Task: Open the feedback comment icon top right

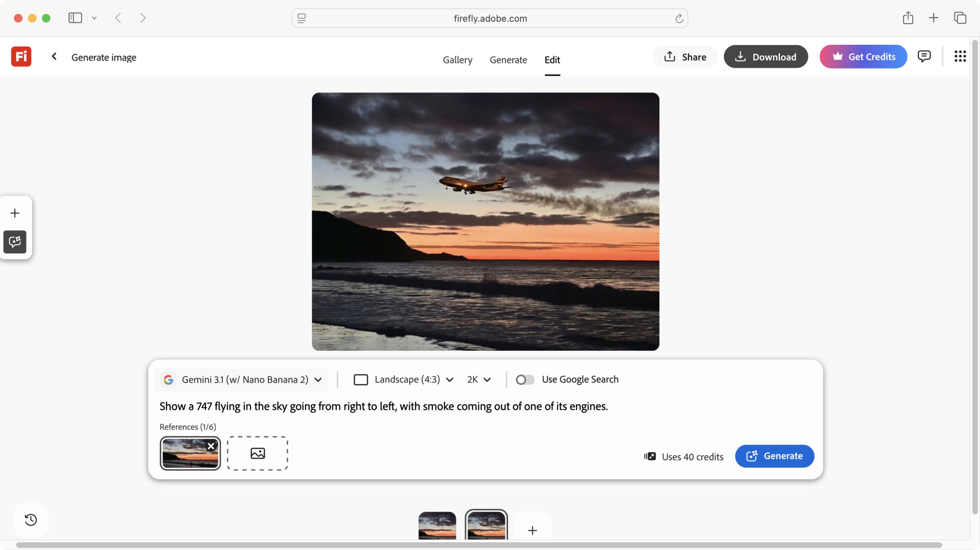Action: pos(924,56)
